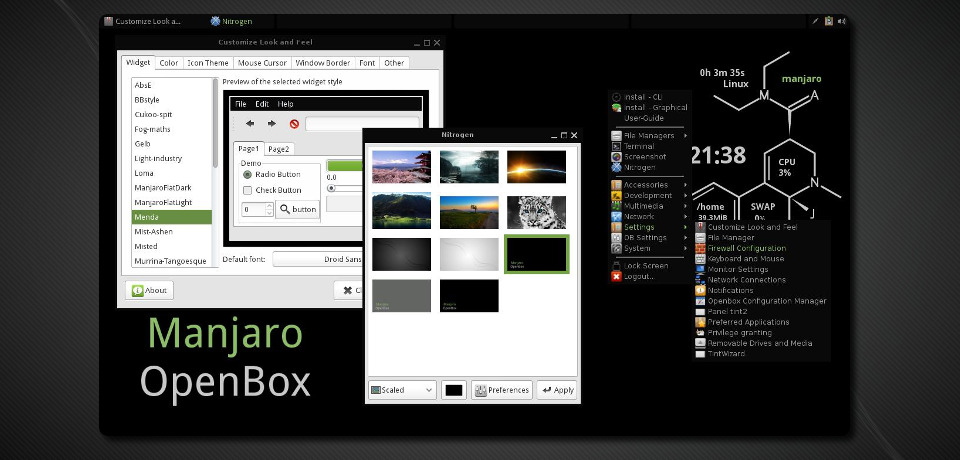Click the Monitor Settings icon
Viewport: 960px width, 460px height.
[700, 269]
